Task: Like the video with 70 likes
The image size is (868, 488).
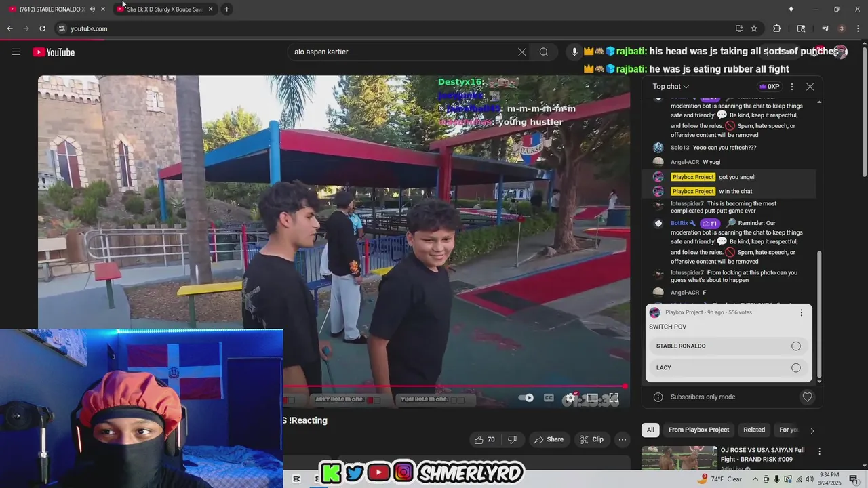Action: [x=485, y=440]
